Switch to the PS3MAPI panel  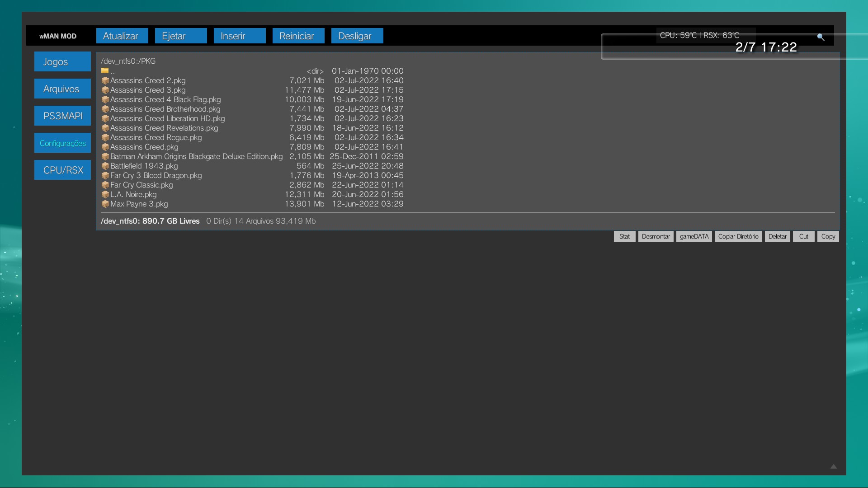(x=62, y=116)
